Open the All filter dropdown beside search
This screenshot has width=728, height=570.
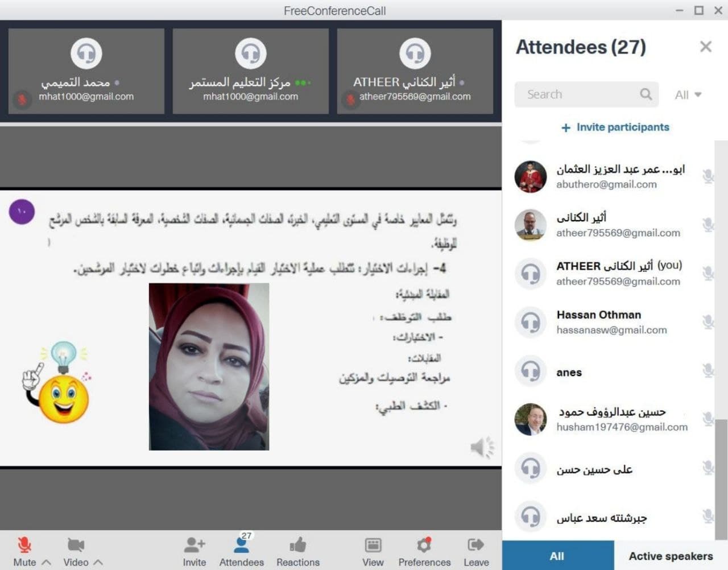pos(688,95)
